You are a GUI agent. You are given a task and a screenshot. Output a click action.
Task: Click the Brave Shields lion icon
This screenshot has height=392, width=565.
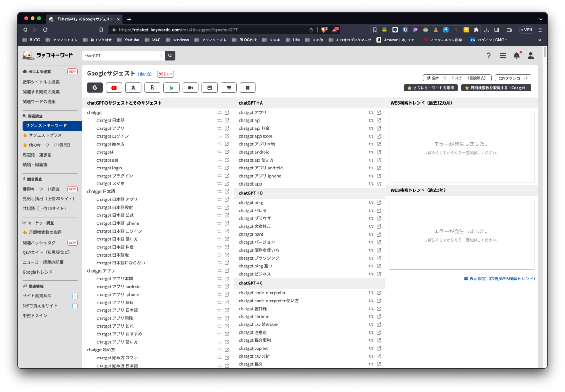click(x=324, y=30)
